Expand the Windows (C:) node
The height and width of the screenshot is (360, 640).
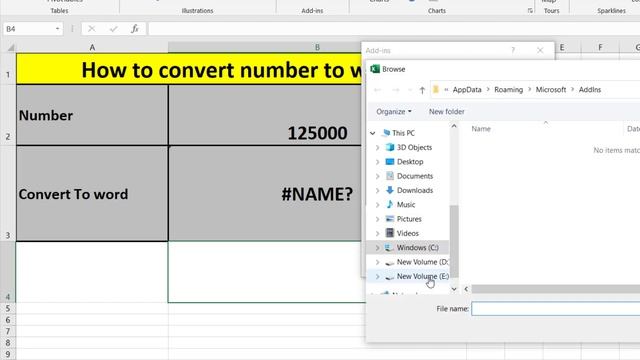tap(378, 247)
